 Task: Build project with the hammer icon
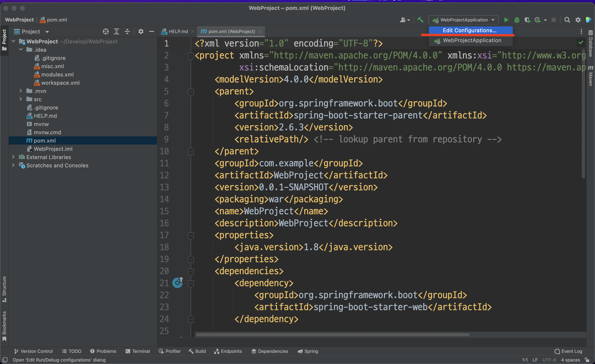click(x=420, y=20)
